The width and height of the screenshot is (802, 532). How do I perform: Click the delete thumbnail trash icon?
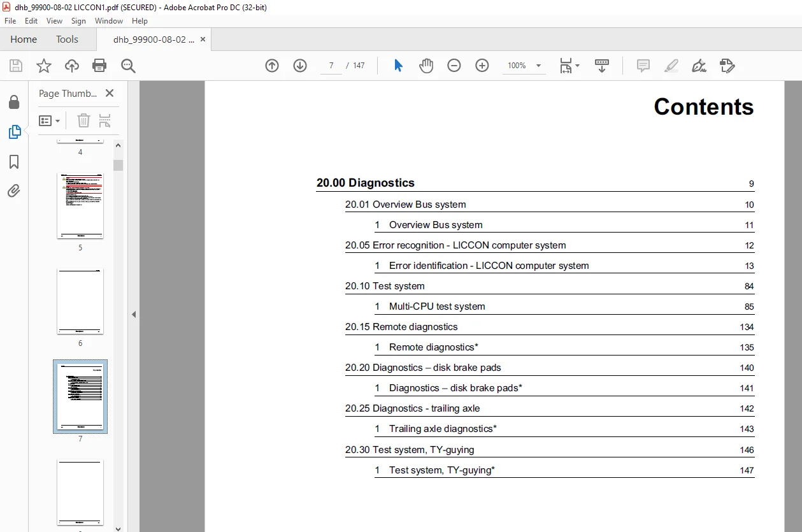pyautogui.click(x=84, y=120)
